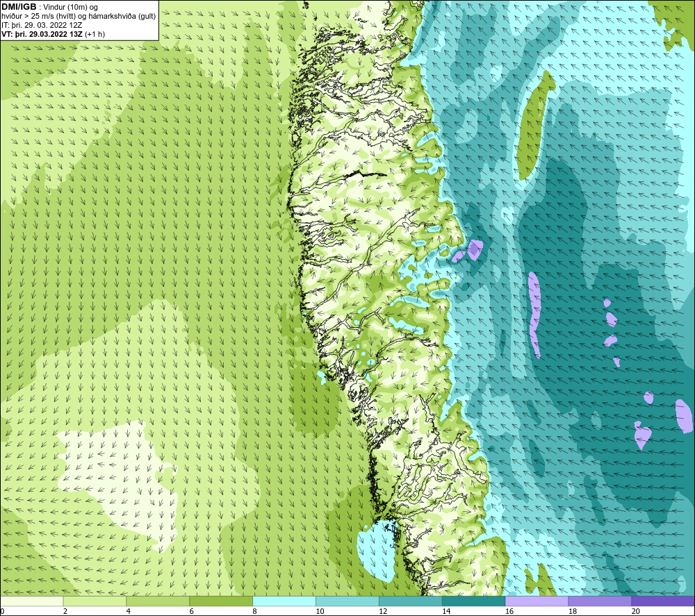The image size is (695, 616).
Task: Click the legend scale label "20"
Action: [x=636, y=611]
